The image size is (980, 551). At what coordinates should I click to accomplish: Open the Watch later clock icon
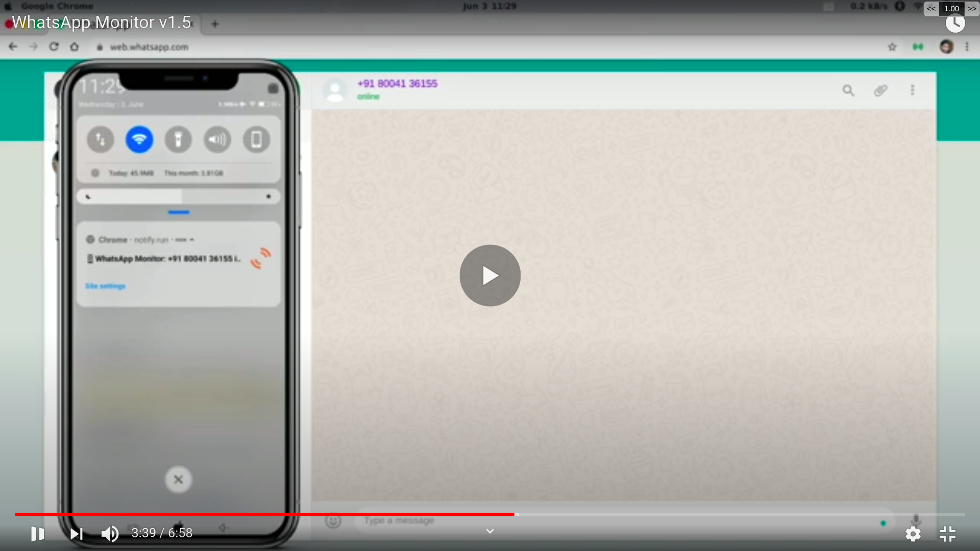pyautogui.click(x=955, y=23)
